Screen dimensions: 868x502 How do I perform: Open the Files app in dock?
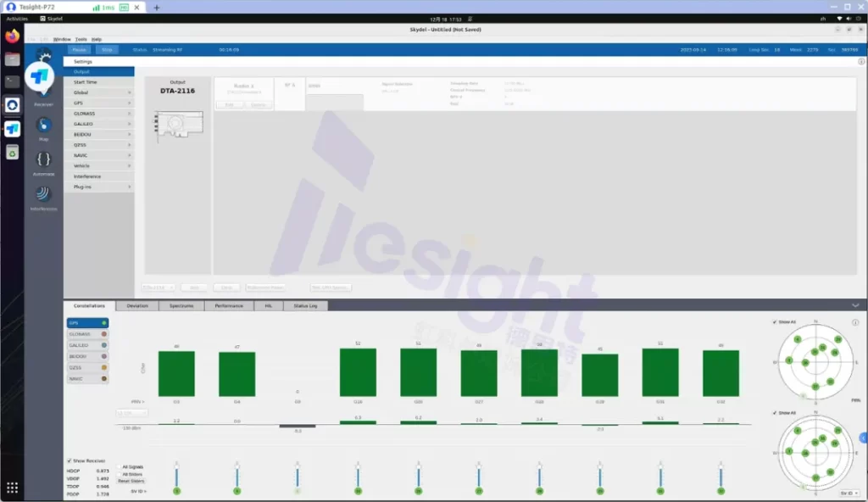click(12, 59)
